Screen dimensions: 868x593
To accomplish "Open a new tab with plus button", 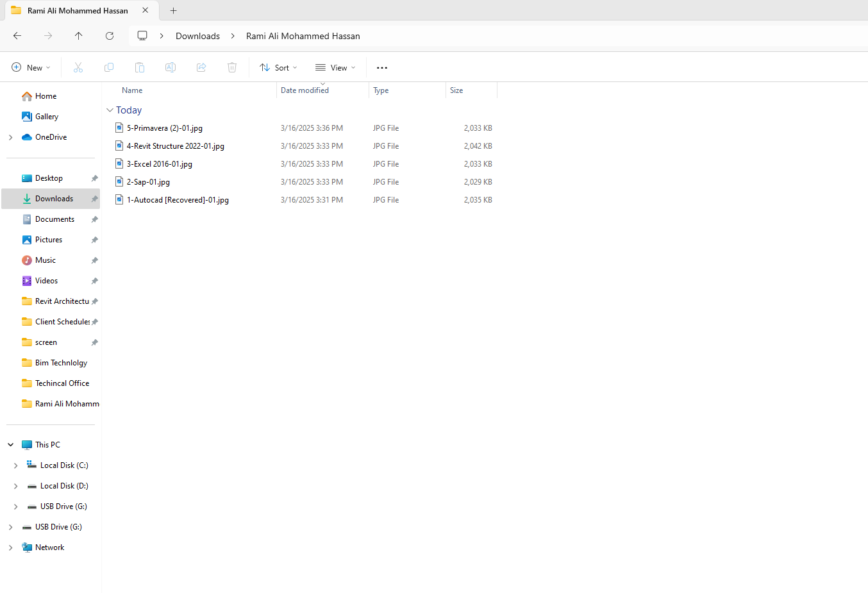I will click(173, 10).
